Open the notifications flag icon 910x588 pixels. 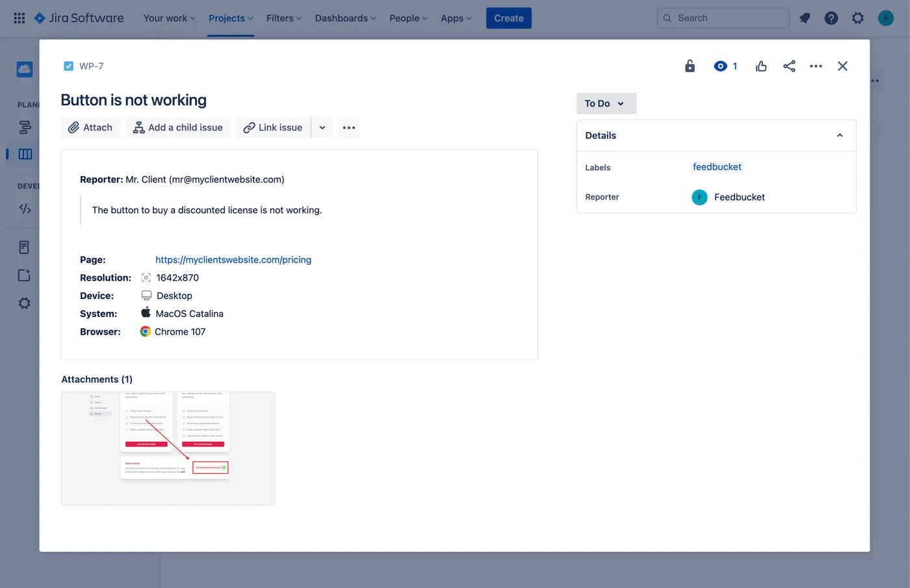click(x=805, y=18)
